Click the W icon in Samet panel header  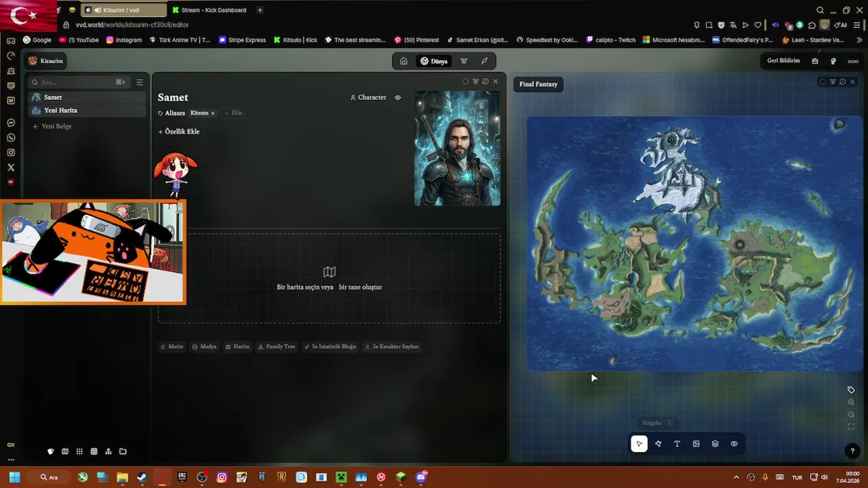475,81
